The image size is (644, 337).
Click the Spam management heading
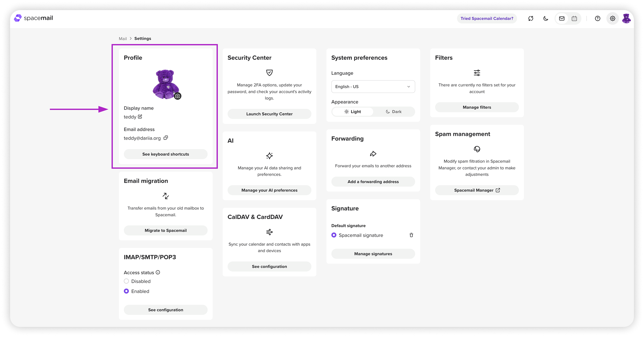(462, 134)
